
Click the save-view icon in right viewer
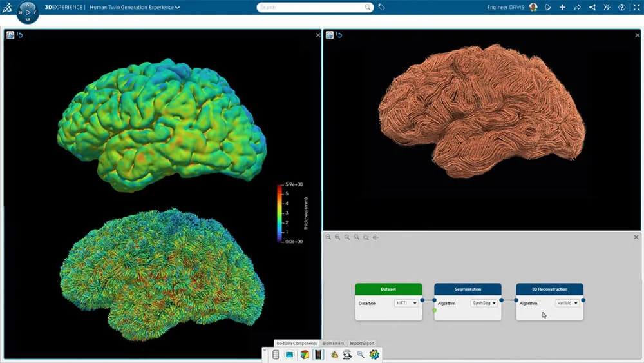tap(329, 35)
